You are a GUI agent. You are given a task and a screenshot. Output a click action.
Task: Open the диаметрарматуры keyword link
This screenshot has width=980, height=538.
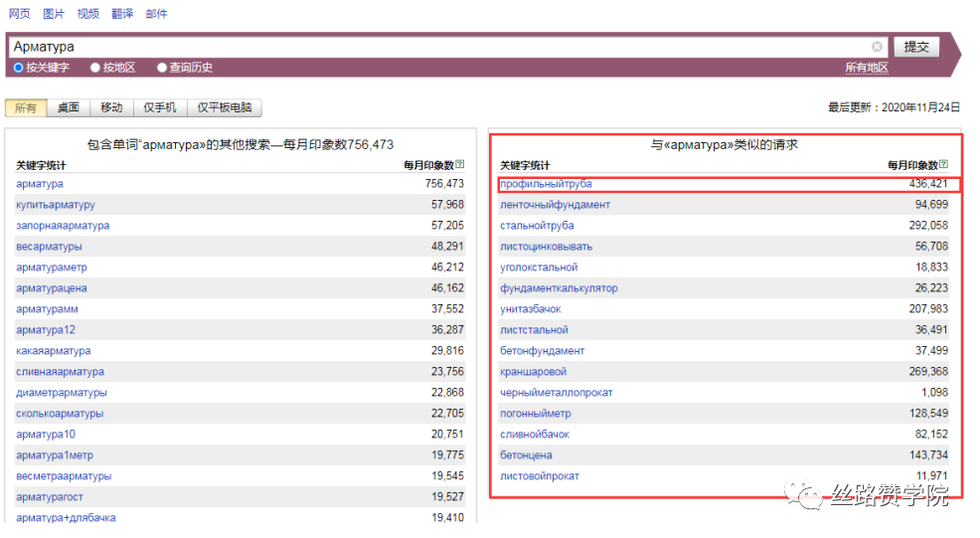click(x=62, y=393)
